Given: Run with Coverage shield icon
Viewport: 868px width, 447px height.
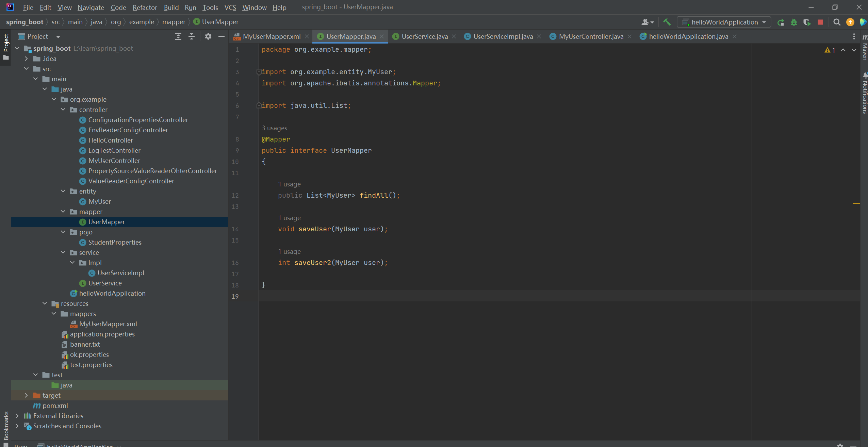Looking at the screenshot, I should [x=807, y=22].
